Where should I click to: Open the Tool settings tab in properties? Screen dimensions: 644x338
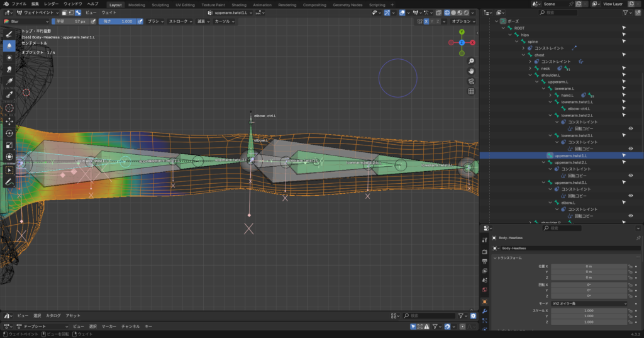click(x=484, y=240)
